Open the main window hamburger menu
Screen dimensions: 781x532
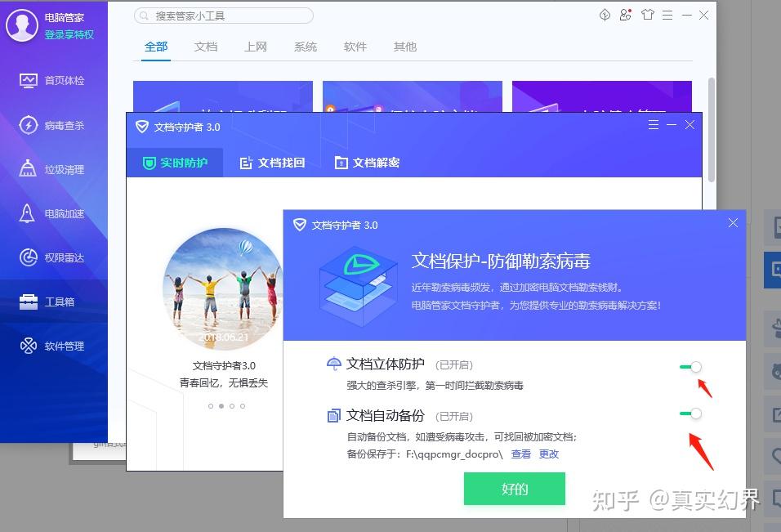point(667,16)
